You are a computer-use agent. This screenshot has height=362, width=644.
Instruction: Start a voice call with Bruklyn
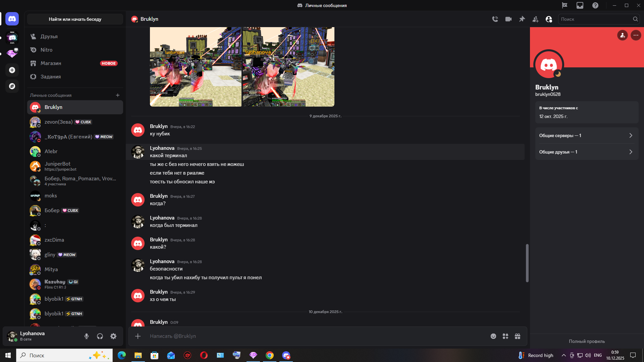pos(495,19)
